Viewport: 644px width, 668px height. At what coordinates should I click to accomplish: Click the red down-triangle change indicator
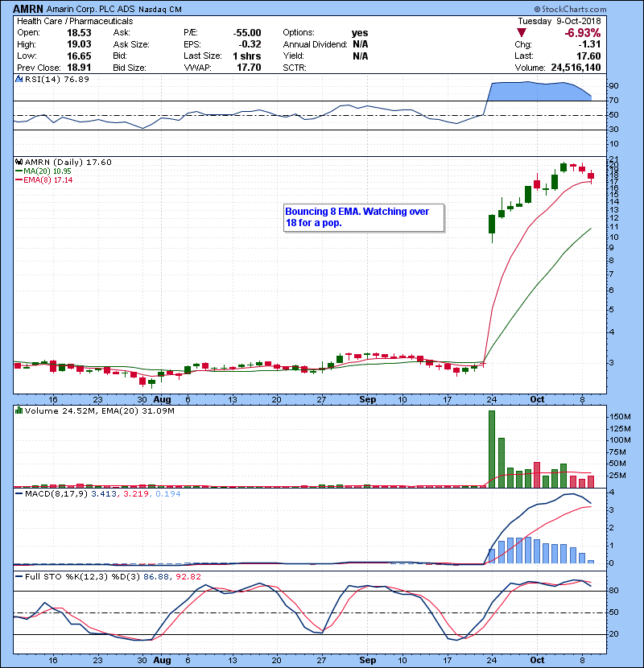click(522, 33)
